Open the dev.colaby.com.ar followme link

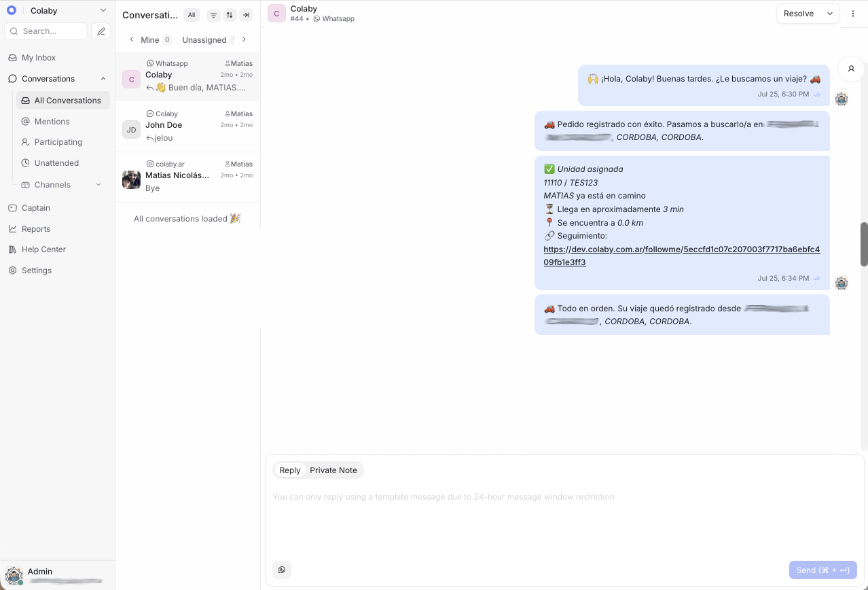point(681,256)
